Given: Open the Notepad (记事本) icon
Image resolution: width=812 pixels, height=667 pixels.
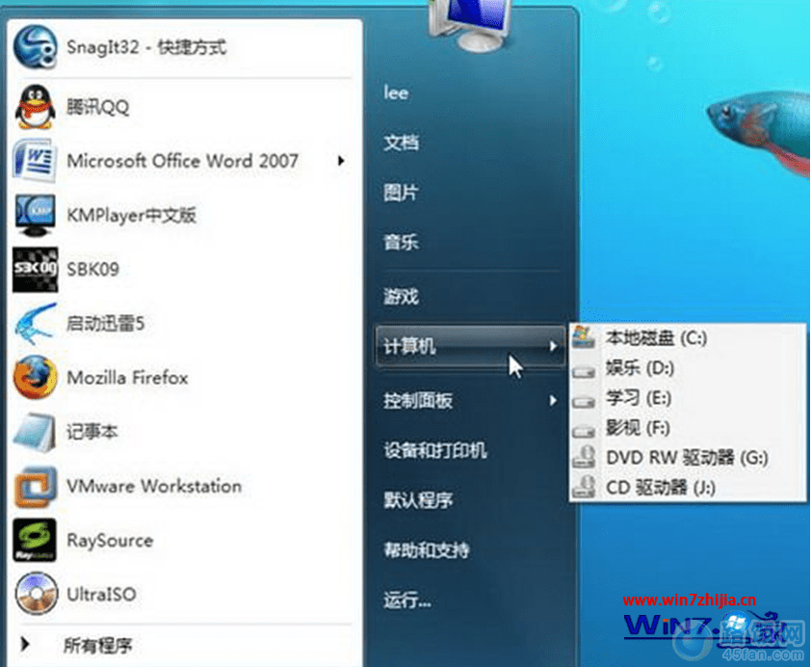Looking at the screenshot, I should pyautogui.click(x=35, y=432).
